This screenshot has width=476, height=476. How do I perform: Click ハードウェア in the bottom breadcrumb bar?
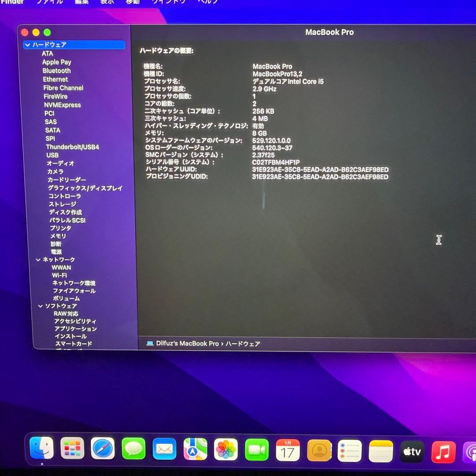[243, 343]
